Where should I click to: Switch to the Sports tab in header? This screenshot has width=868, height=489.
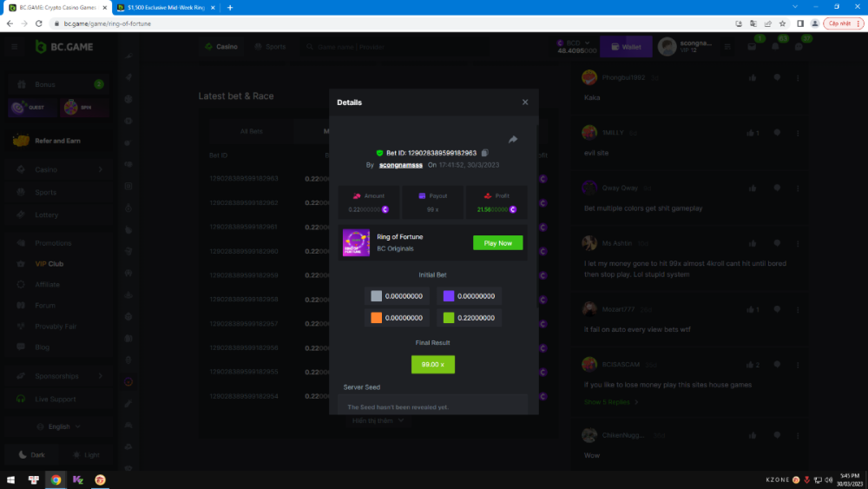point(270,47)
